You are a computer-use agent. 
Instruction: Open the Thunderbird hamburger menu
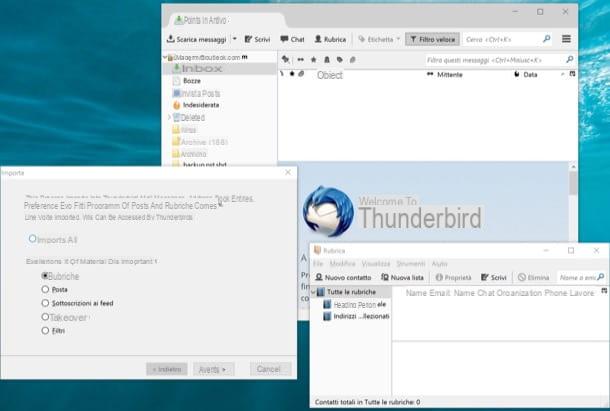(x=566, y=39)
